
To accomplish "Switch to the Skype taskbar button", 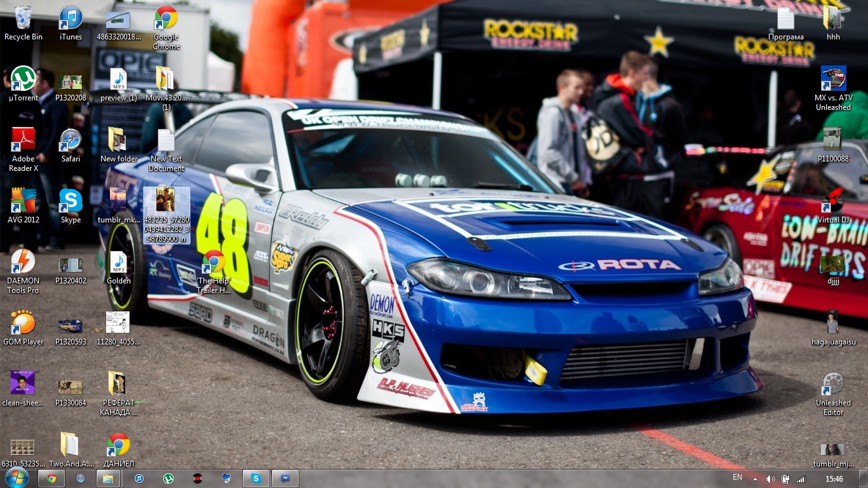I will click(x=255, y=478).
